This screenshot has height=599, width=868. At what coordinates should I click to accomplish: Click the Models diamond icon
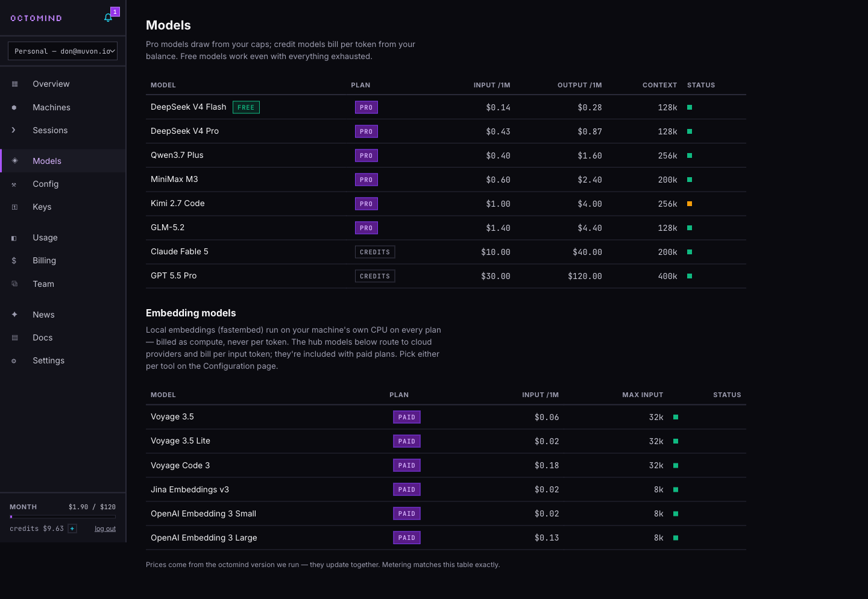(x=14, y=161)
